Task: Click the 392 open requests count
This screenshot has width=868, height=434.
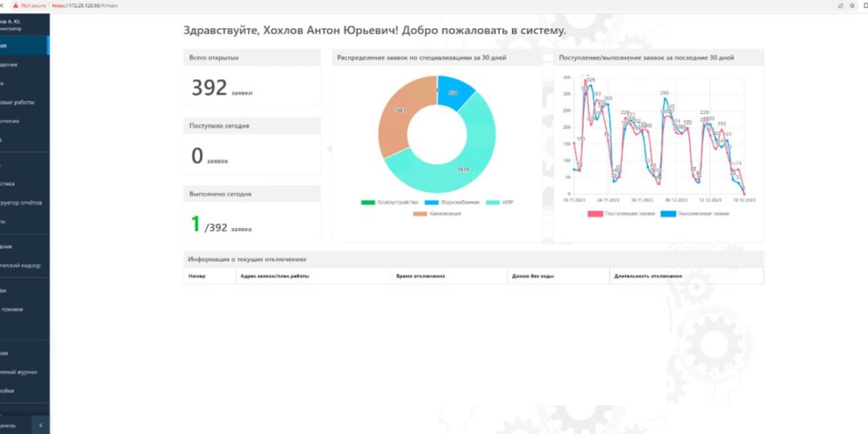Action: (x=209, y=88)
